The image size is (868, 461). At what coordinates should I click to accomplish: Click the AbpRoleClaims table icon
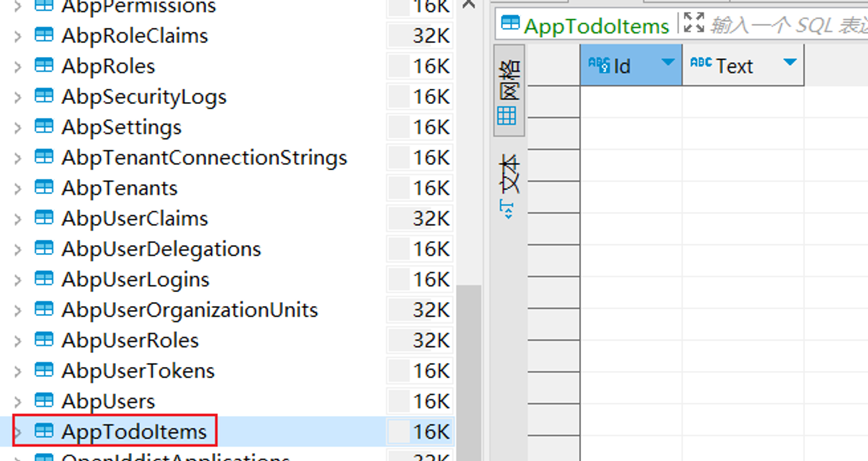[x=44, y=36]
